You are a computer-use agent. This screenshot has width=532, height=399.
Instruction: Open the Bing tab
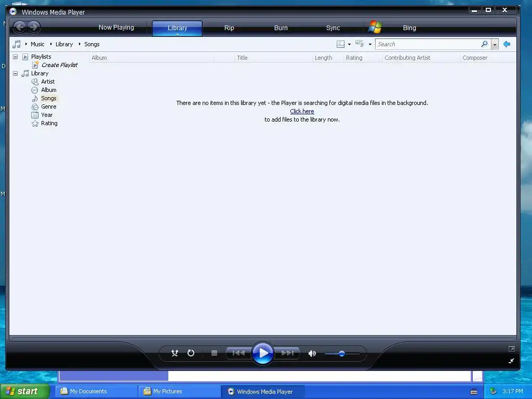click(409, 28)
